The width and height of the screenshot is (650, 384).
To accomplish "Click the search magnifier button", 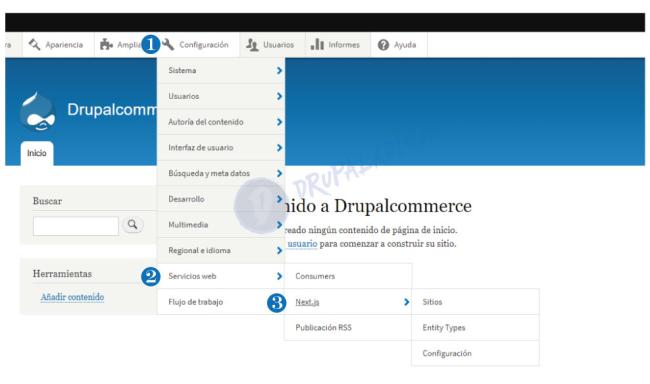I will (x=133, y=224).
